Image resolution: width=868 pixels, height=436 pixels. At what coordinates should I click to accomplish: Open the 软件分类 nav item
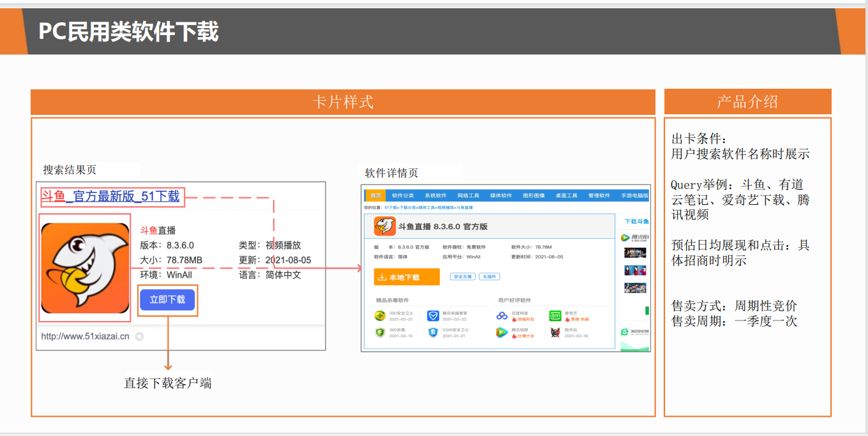click(403, 195)
